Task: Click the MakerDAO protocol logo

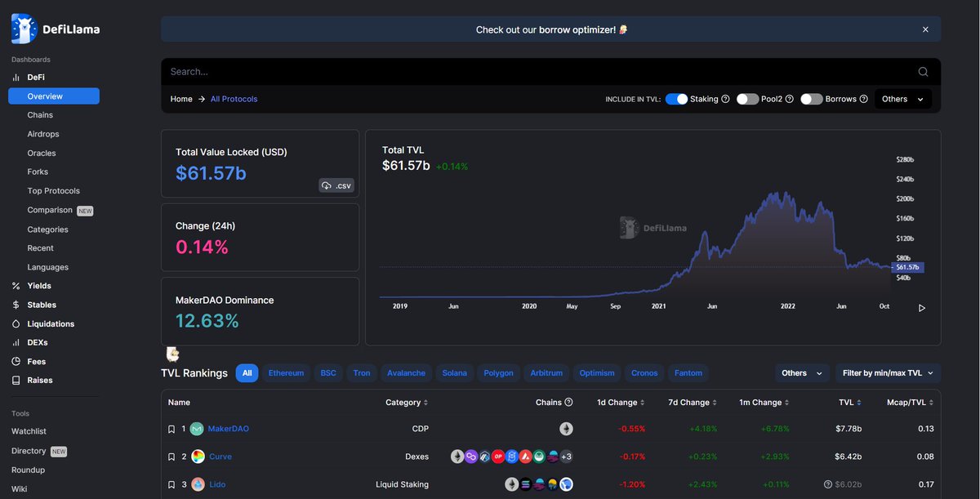Action: (x=197, y=429)
